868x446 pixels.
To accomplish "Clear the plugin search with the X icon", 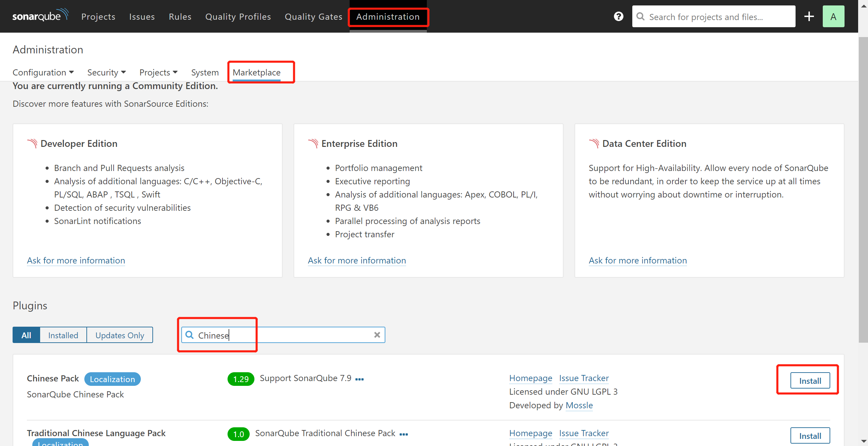I will 377,335.
